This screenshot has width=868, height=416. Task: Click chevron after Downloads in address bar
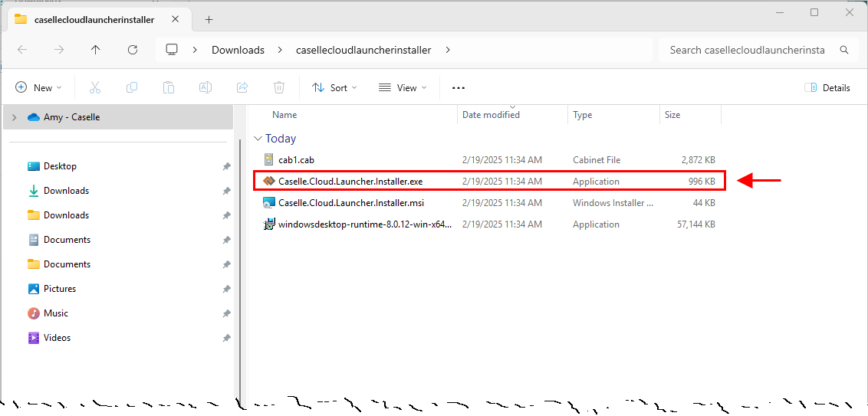tap(280, 50)
